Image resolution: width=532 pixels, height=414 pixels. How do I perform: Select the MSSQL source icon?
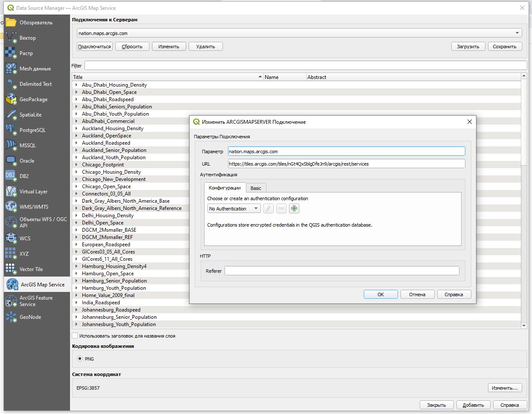click(x=11, y=145)
